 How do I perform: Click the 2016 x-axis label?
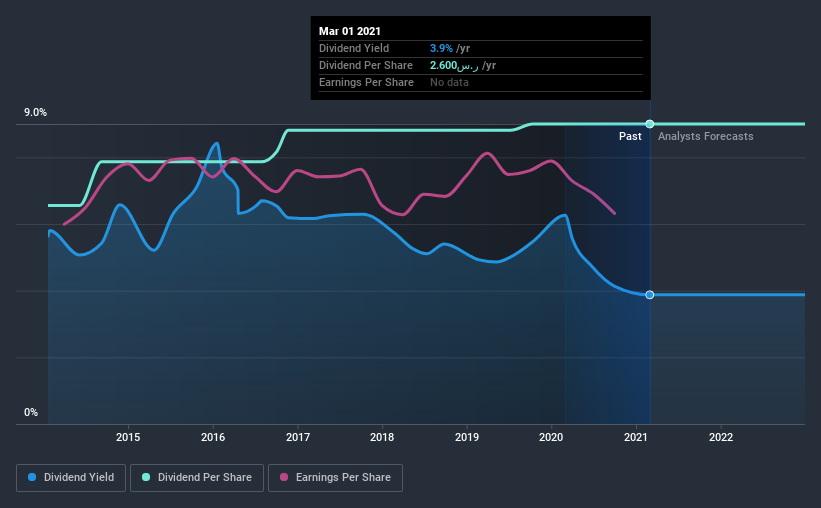point(212,437)
